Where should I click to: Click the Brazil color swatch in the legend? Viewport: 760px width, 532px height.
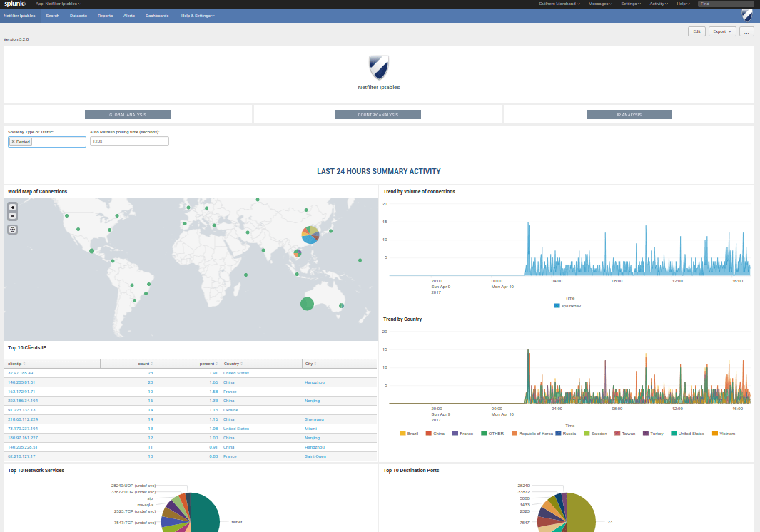pyautogui.click(x=402, y=433)
